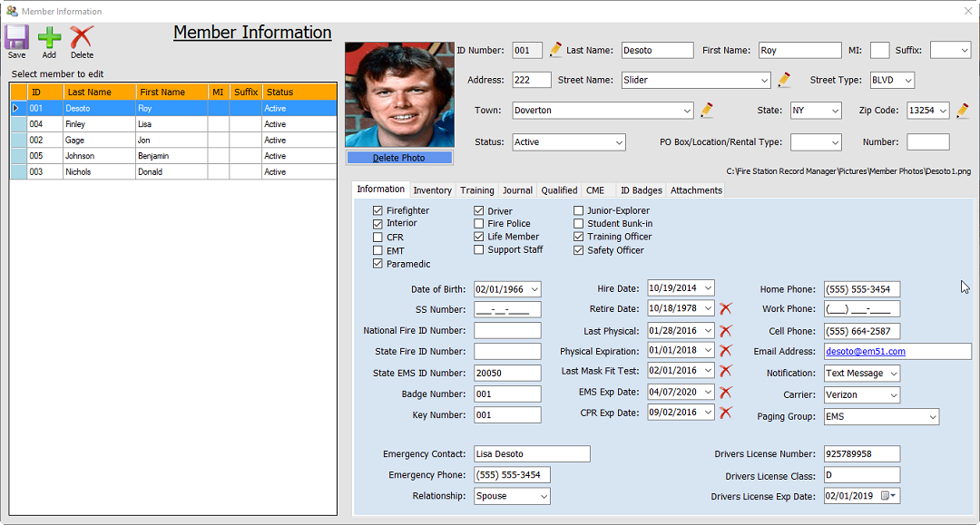Viewport: 980px width, 525px height.
Task: Click the Delete Photo button
Action: tap(399, 158)
